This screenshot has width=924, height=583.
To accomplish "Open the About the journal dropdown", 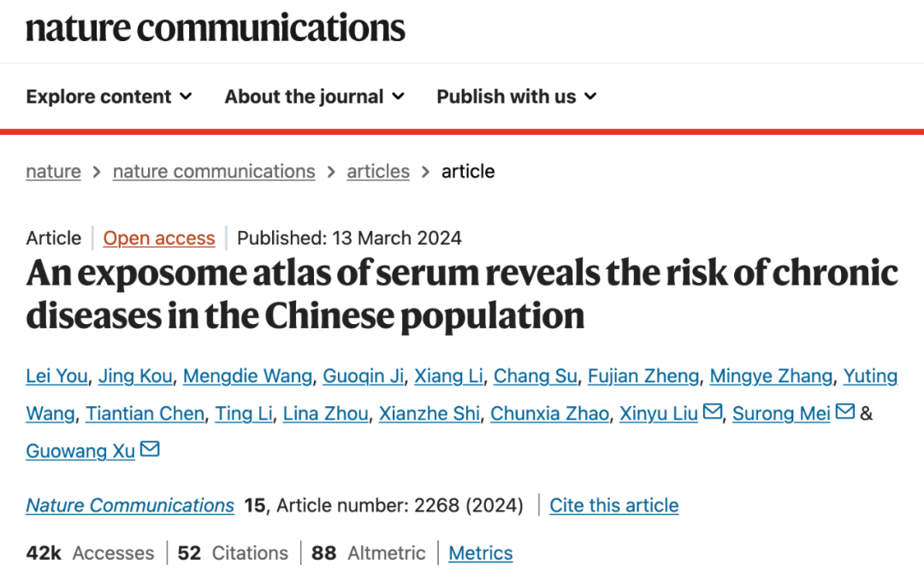I will 314,97.
